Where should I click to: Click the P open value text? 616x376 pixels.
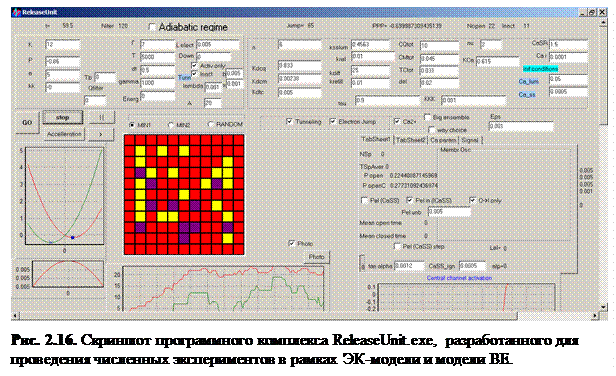413,176
